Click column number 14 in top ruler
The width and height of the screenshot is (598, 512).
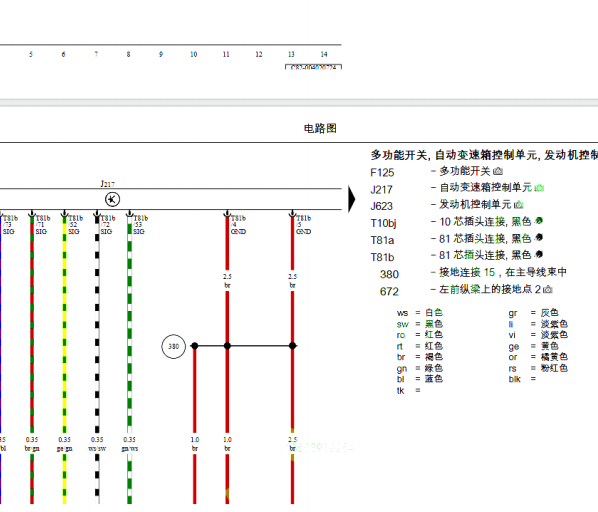(324, 55)
